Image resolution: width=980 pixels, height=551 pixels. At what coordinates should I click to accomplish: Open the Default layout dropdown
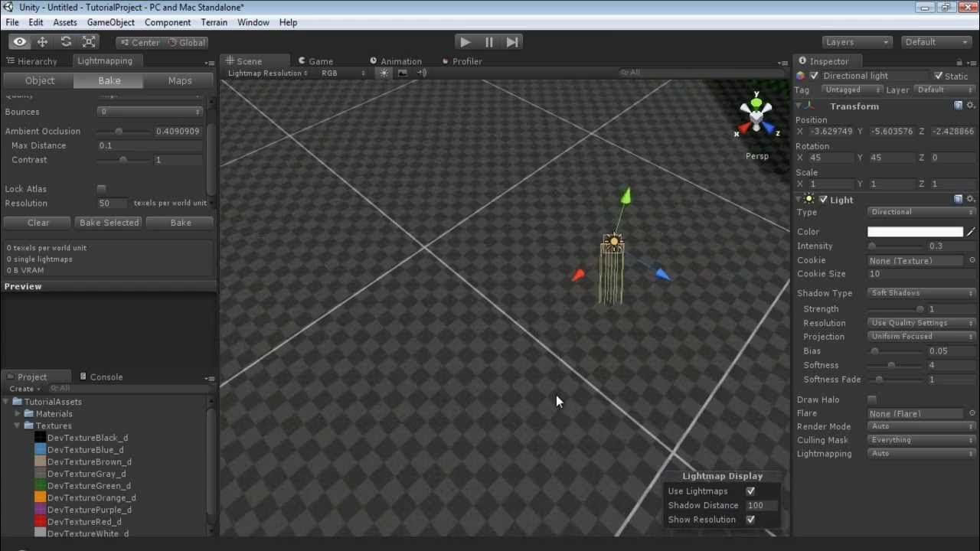pyautogui.click(x=936, y=42)
